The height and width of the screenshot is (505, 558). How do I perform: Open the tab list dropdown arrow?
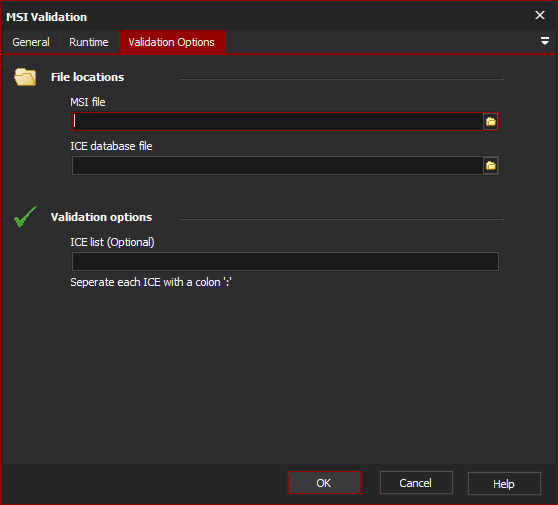(544, 41)
